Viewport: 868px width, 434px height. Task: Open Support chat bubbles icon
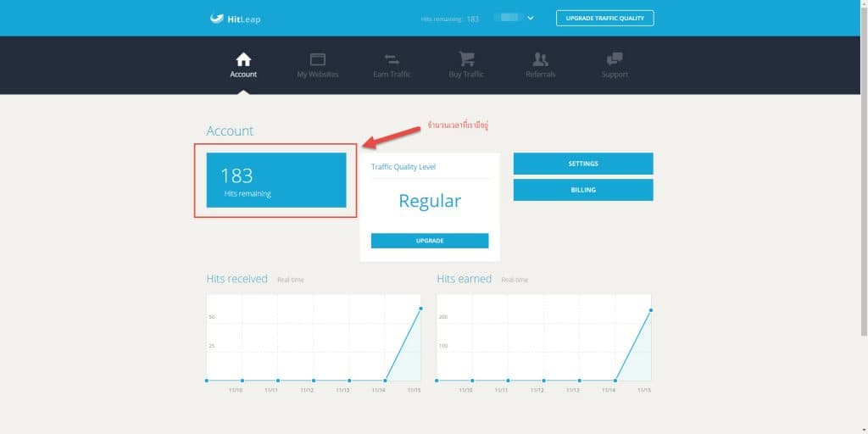coord(615,59)
